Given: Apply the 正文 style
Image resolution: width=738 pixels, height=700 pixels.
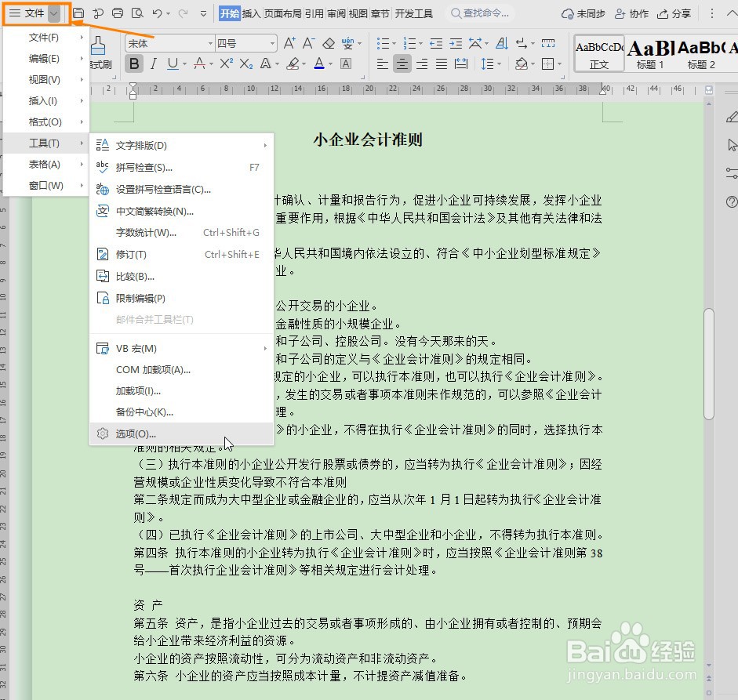Looking at the screenshot, I should pos(599,53).
